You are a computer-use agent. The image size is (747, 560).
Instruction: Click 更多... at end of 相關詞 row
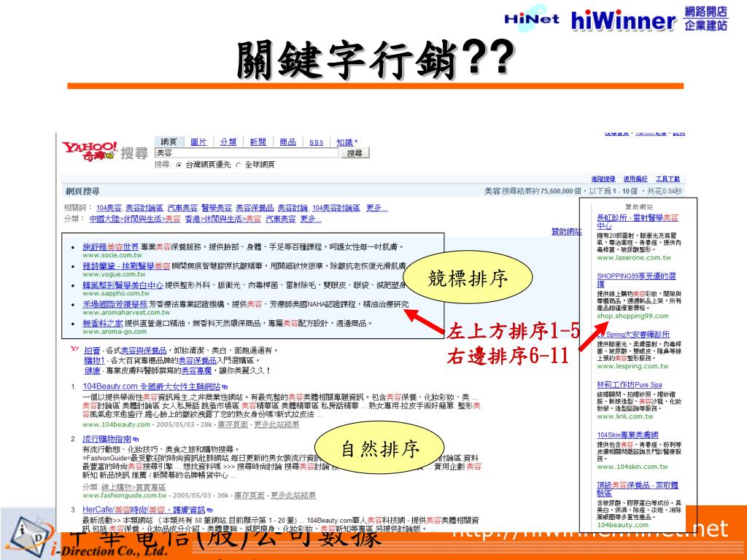[x=377, y=208]
